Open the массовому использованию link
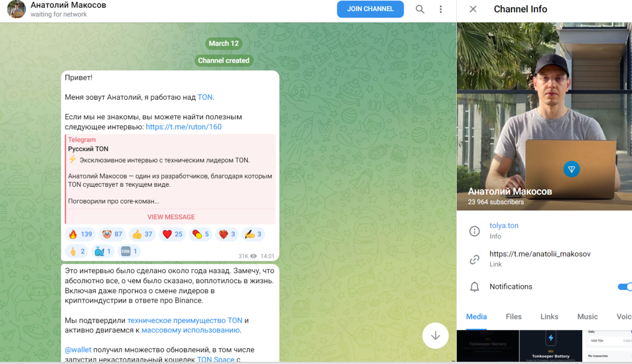 [x=191, y=330]
